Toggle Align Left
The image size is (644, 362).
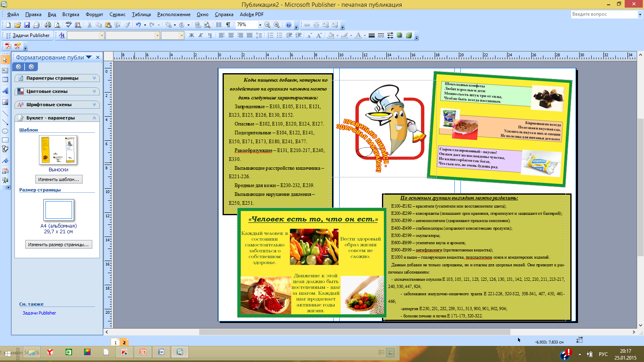click(221, 35)
